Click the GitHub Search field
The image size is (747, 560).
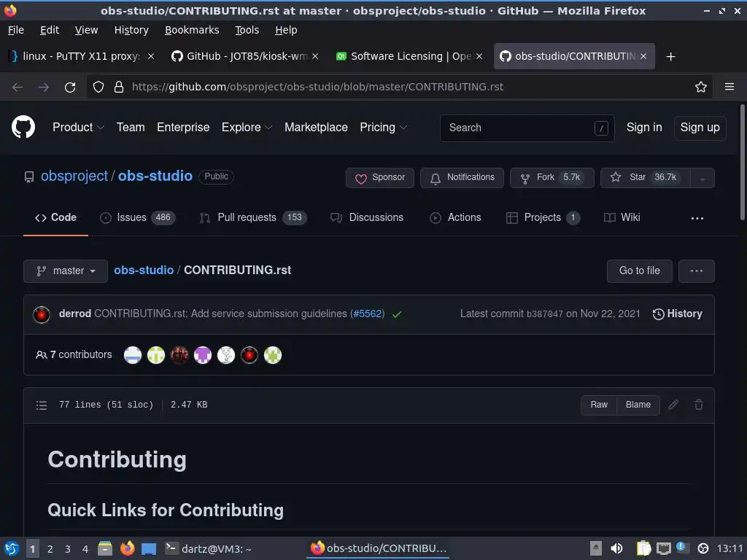point(527,128)
